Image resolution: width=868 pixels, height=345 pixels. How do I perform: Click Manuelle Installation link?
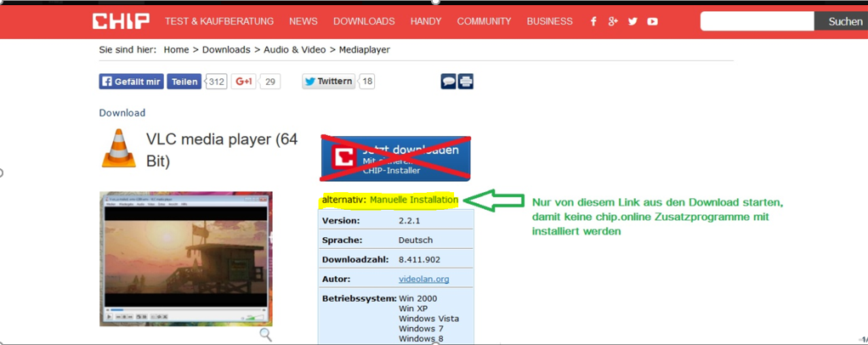click(414, 200)
